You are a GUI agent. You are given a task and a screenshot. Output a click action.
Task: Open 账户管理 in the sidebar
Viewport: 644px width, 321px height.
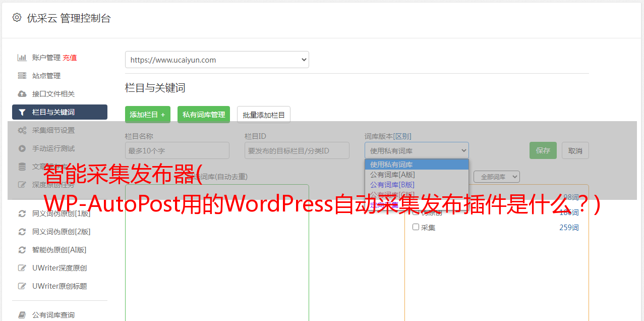pos(46,58)
